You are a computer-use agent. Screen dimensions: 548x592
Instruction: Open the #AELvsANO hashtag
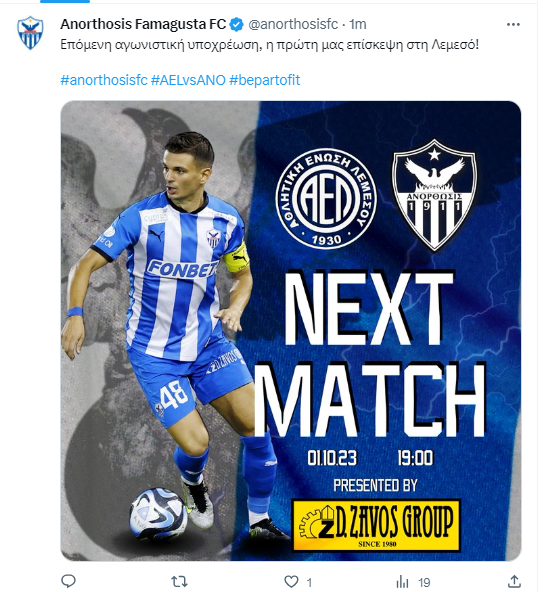188,80
